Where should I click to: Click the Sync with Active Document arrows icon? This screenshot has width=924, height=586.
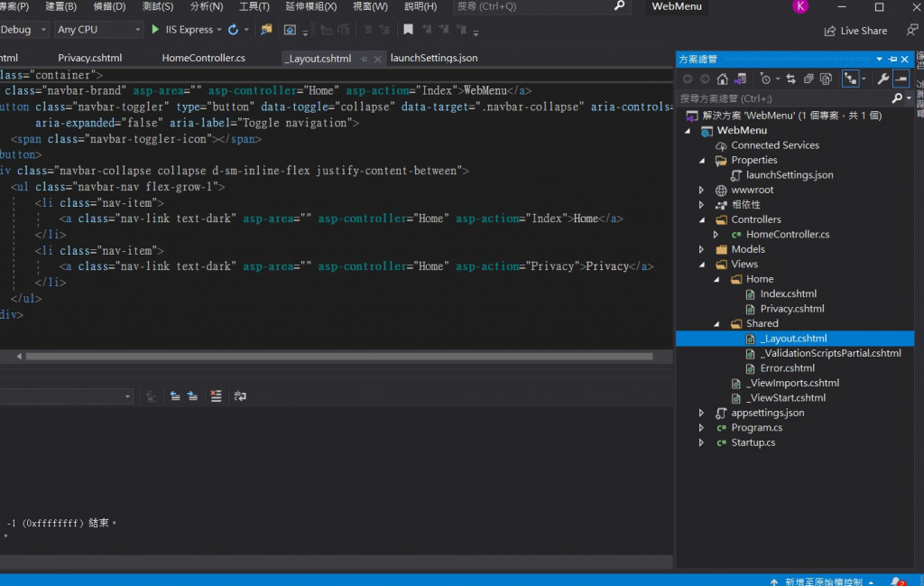(790, 79)
